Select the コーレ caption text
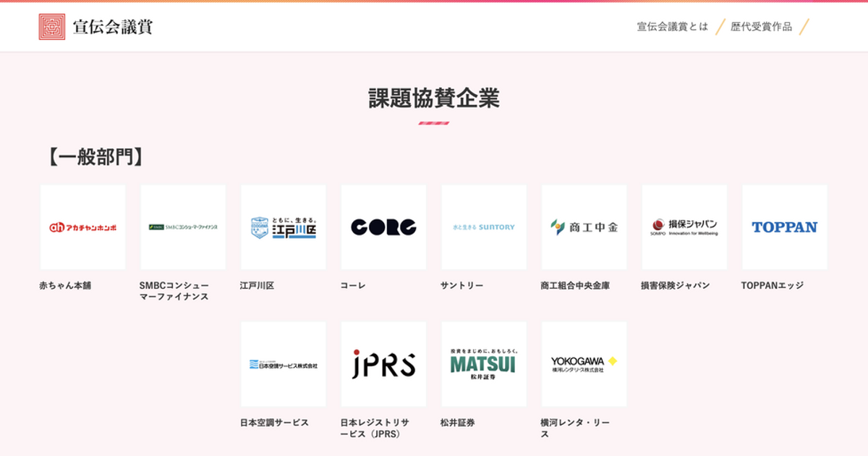Screen dimensions: 868x456 point(353,286)
